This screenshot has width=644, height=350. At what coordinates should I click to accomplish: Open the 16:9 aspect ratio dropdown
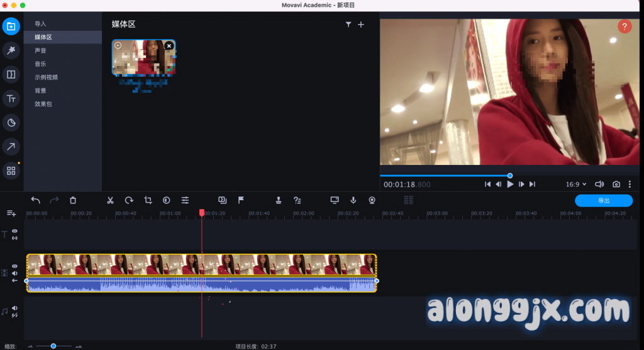575,184
